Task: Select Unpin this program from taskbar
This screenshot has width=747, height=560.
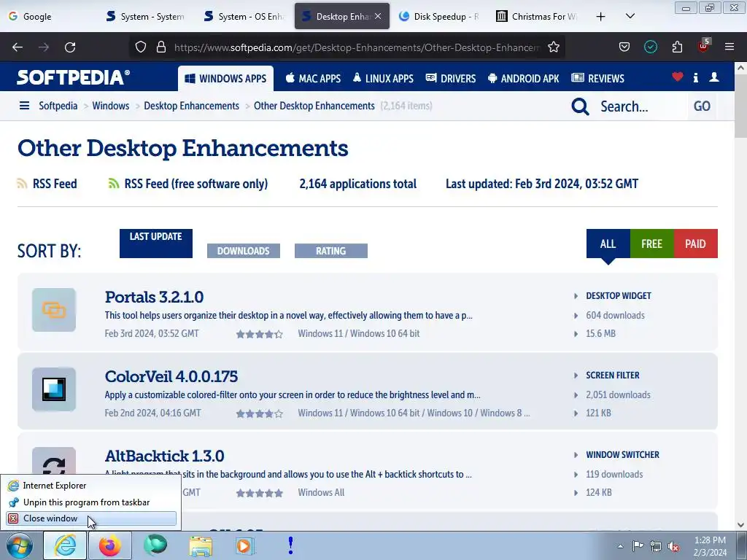Action: (91, 502)
